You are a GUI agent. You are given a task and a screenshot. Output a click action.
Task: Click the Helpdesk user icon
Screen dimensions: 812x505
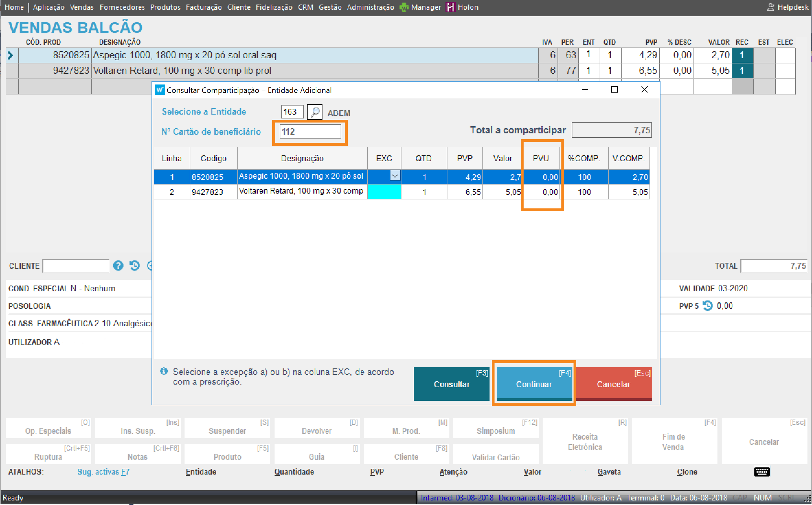771,7
